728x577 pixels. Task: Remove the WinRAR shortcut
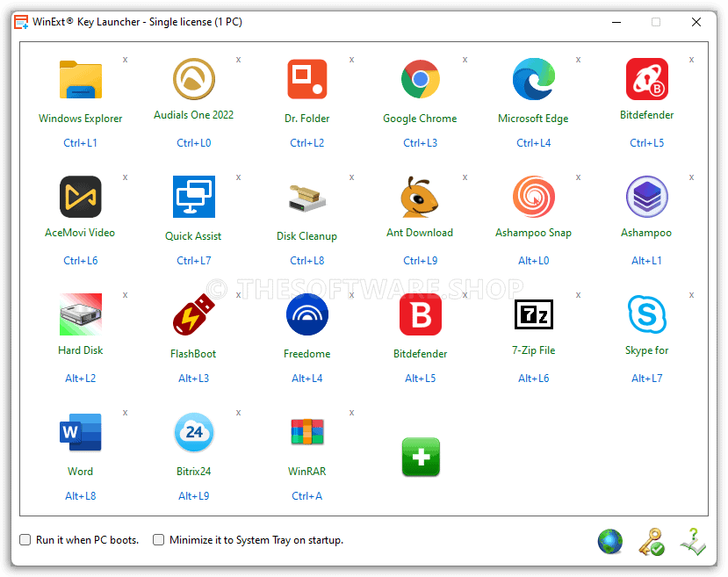(351, 413)
